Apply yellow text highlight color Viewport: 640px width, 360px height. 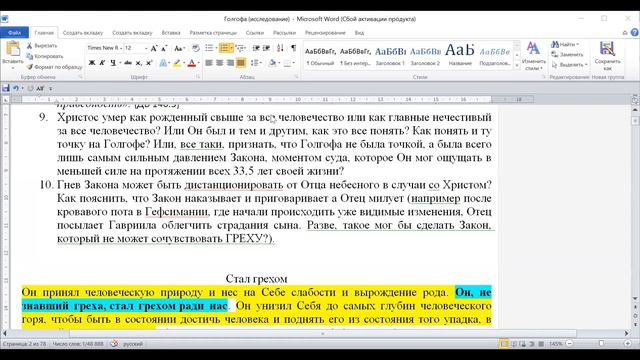tap(177, 63)
